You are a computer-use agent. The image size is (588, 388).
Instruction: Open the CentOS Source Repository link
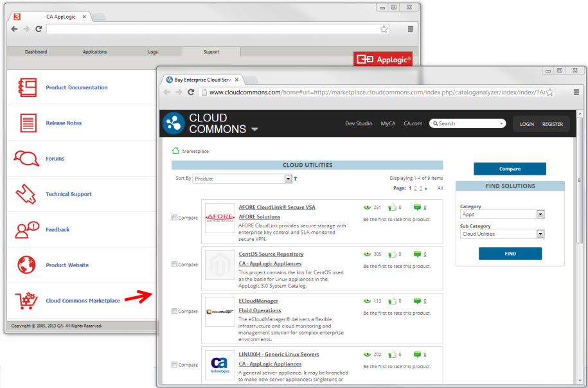pyautogui.click(x=271, y=254)
